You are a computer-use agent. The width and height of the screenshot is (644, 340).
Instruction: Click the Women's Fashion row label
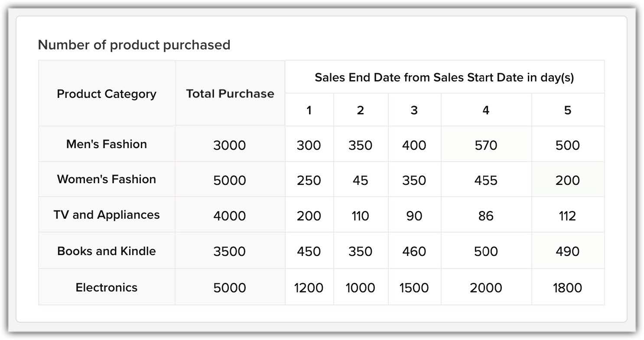click(x=107, y=179)
